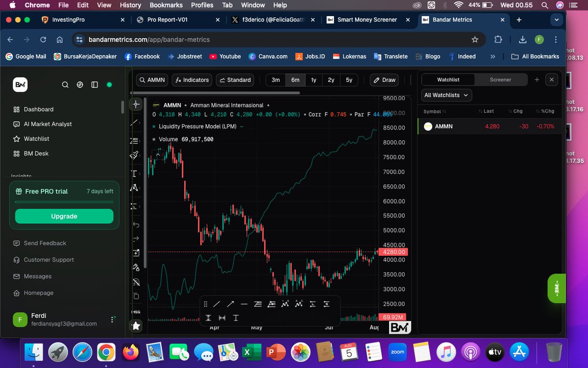Open the compass explore icon
The height and width of the screenshot is (368, 588).
(x=80, y=84)
